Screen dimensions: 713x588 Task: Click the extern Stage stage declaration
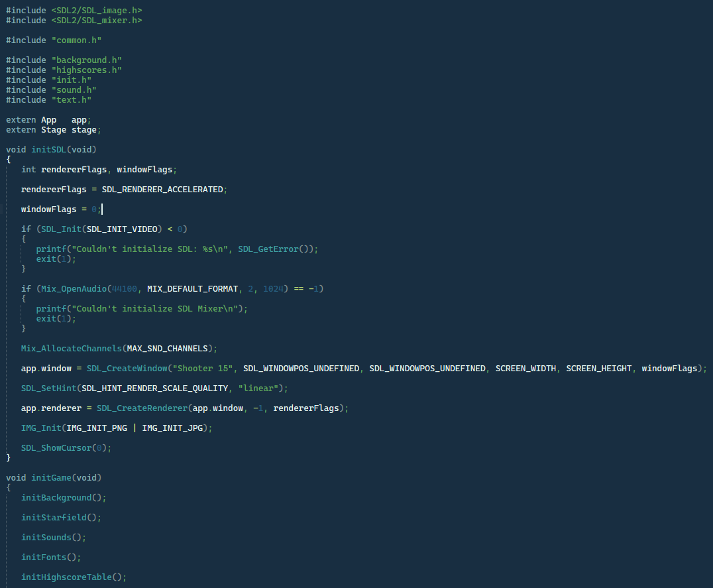53,129
